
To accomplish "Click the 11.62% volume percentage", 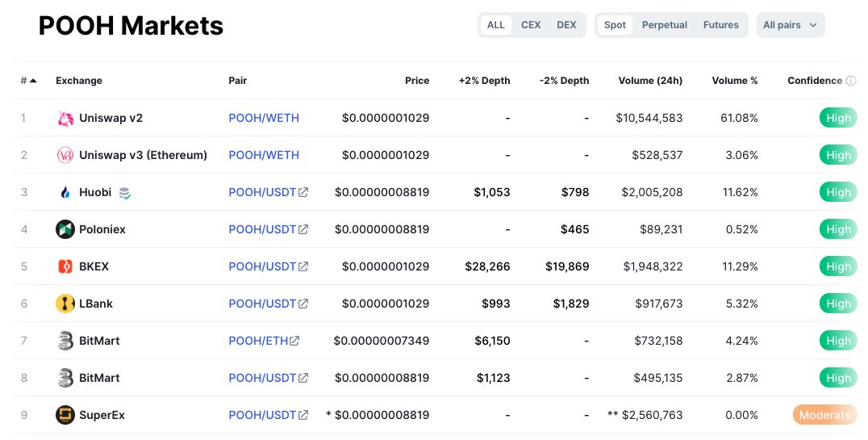I will click(x=740, y=192).
